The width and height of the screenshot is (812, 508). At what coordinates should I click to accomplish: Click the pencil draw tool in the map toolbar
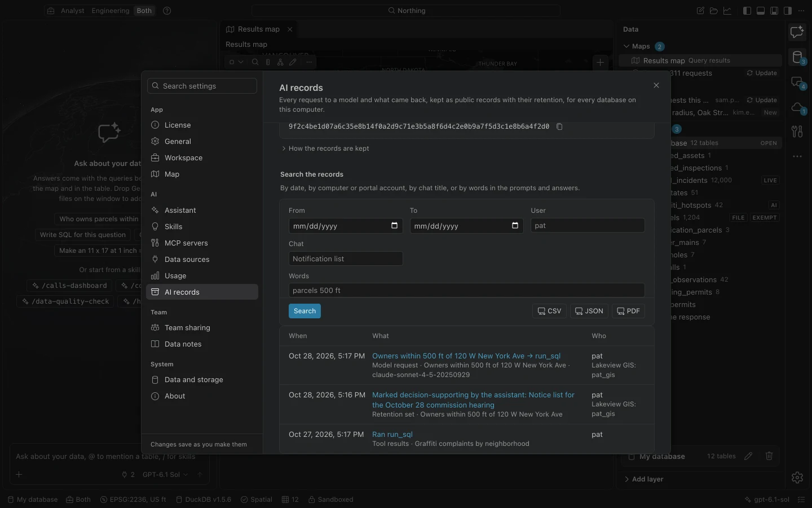pyautogui.click(x=293, y=62)
